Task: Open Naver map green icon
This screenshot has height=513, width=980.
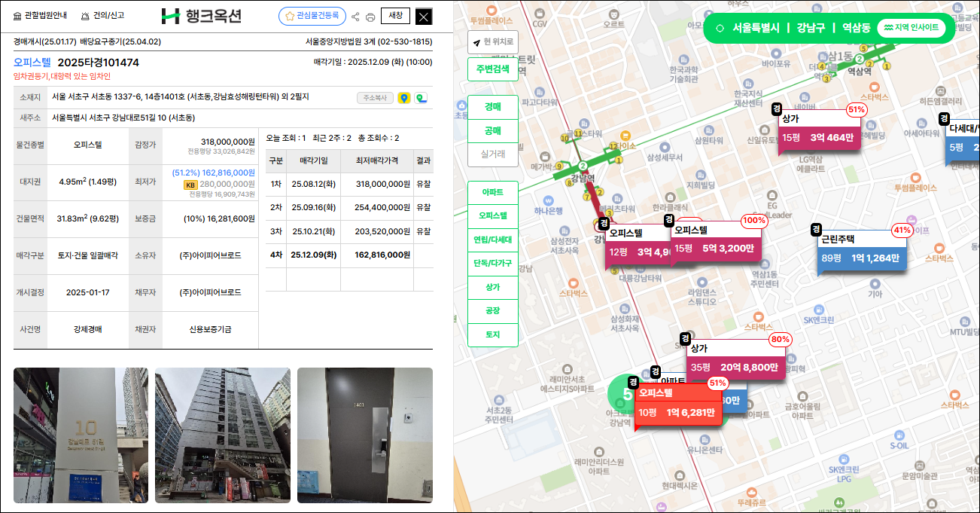Action: pos(421,98)
